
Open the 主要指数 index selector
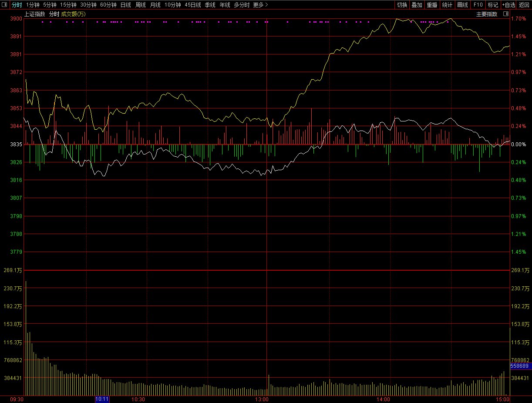(487, 14)
